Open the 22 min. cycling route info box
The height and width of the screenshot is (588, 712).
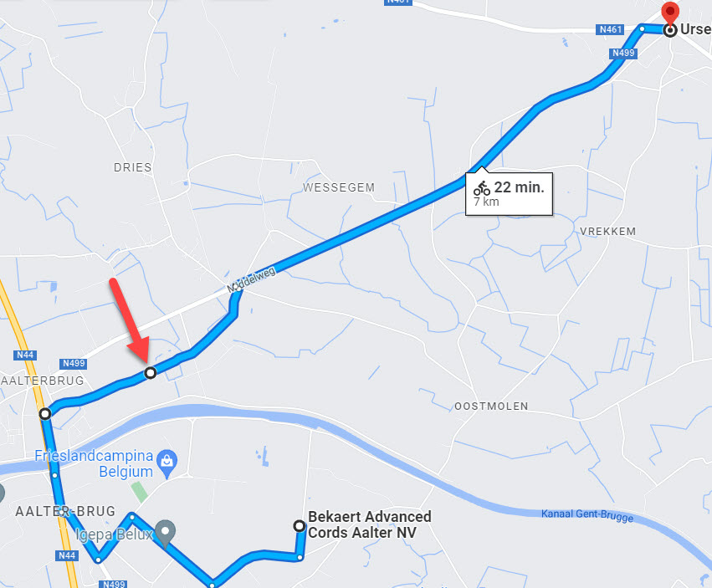click(x=509, y=193)
